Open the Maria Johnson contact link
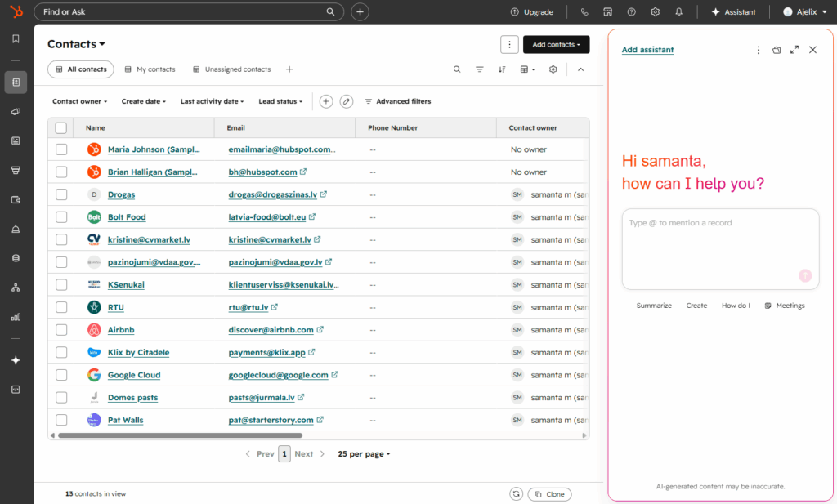The width and height of the screenshot is (837, 504). (x=155, y=149)
